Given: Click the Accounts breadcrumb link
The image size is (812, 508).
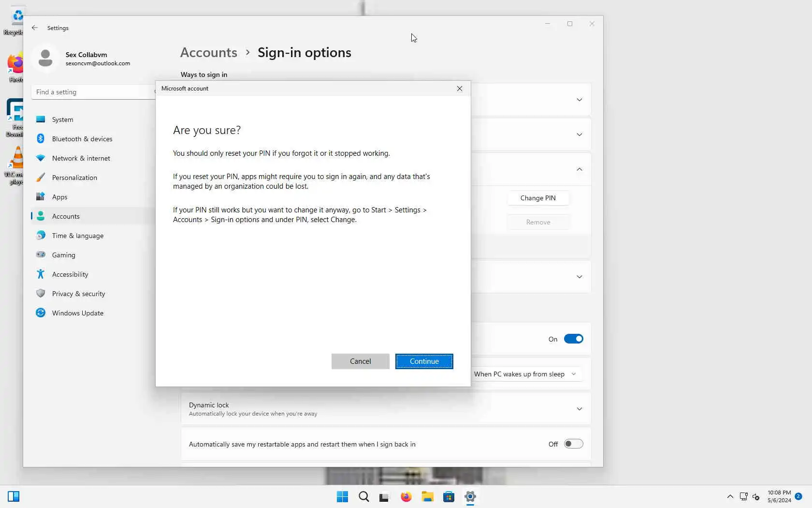Looking at the screenshot, I should tap(209, 52).
